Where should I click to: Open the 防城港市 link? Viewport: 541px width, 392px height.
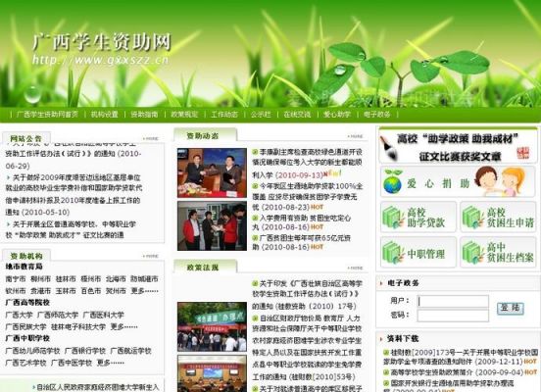pos(145,279)
